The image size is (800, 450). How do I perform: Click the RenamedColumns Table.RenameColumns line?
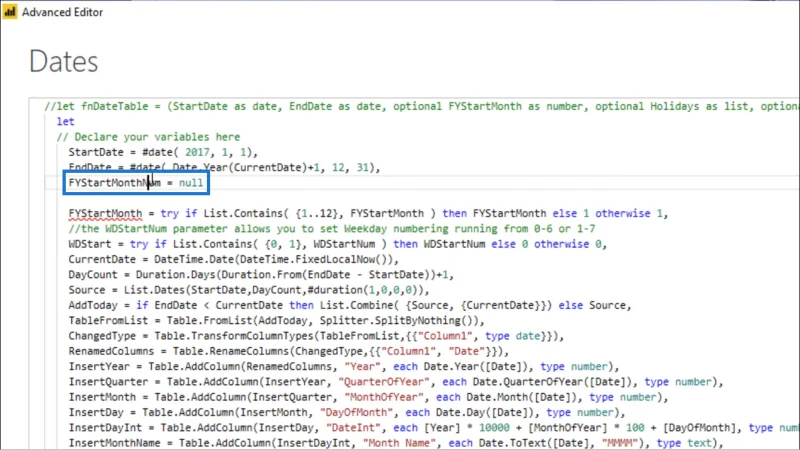(289, 351)
